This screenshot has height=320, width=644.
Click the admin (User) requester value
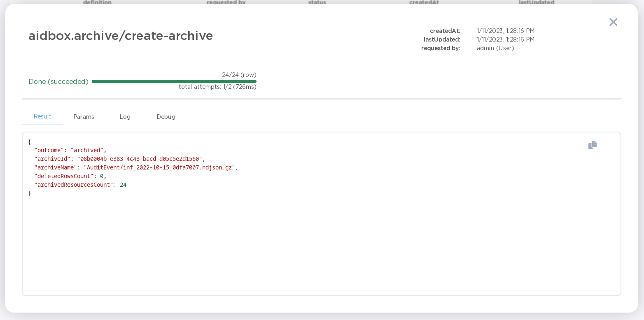coord(495,48)
